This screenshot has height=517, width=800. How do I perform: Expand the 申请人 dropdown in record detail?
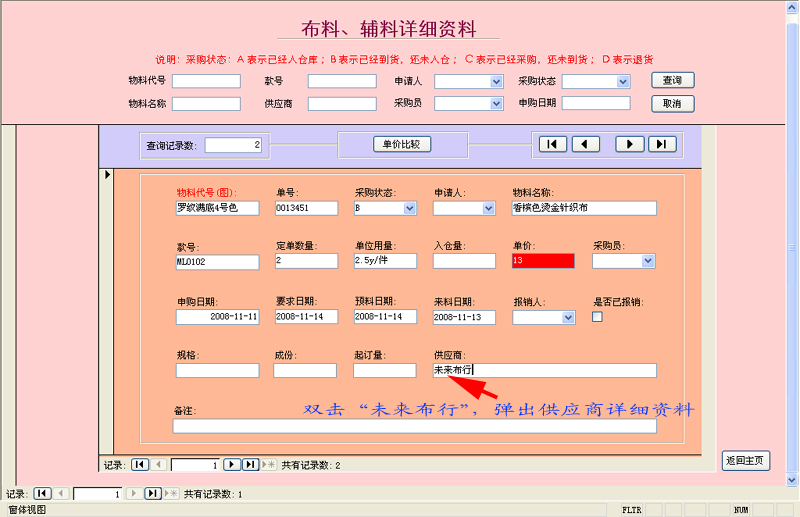tap(488, 208)
